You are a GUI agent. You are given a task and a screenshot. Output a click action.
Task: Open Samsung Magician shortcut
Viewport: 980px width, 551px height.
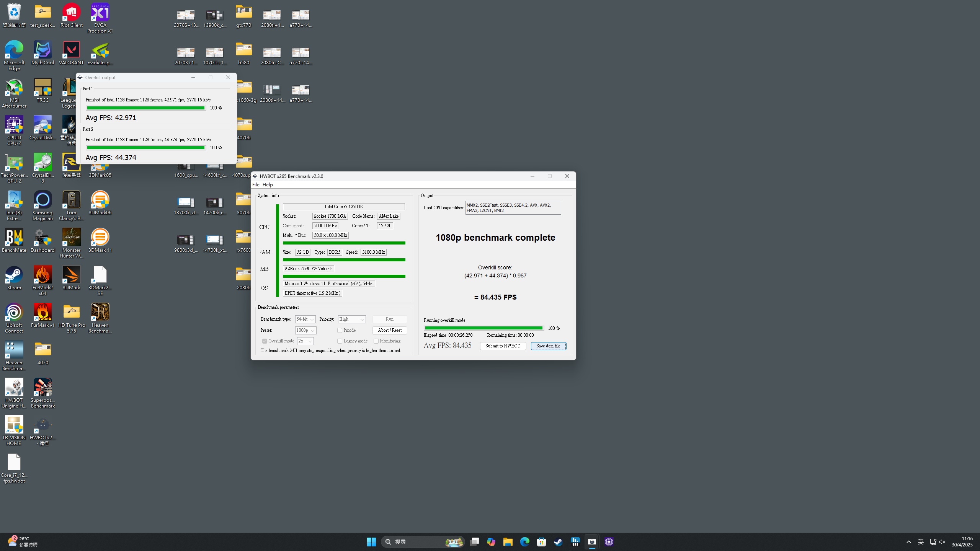point(42,206)
